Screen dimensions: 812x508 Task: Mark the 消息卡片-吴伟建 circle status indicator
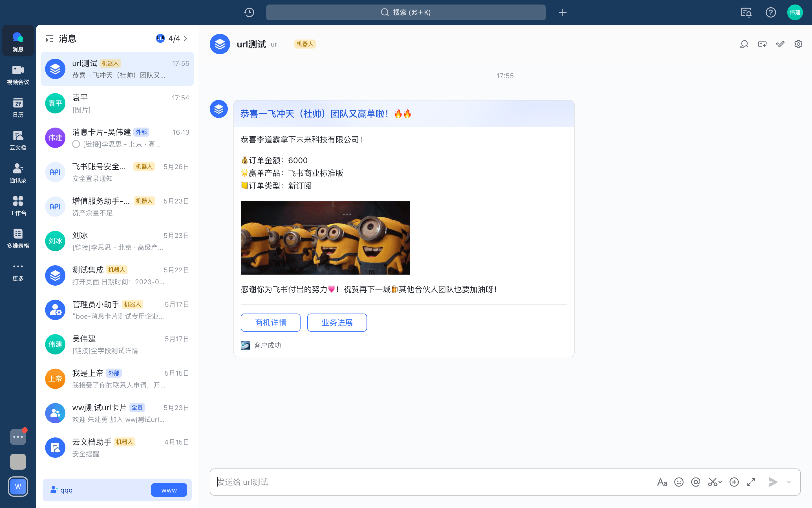point(76,144)
